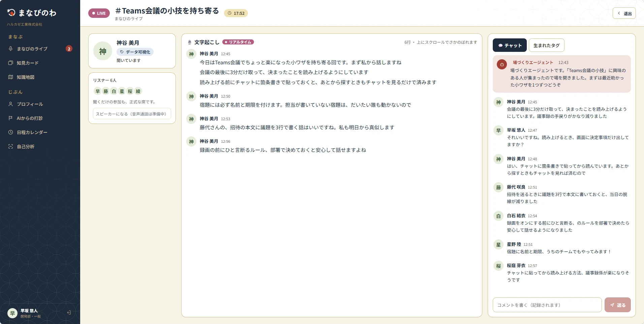This screenshot has width=644, height=324.
Task: Click the microphone icon beside まなびのライブ
Action: [x=10, y=49]
